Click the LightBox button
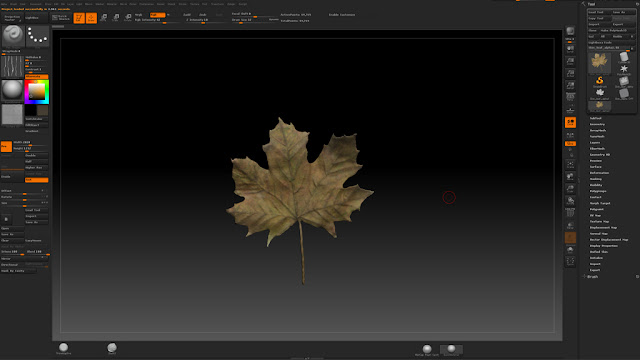 [x=36, y=18]
